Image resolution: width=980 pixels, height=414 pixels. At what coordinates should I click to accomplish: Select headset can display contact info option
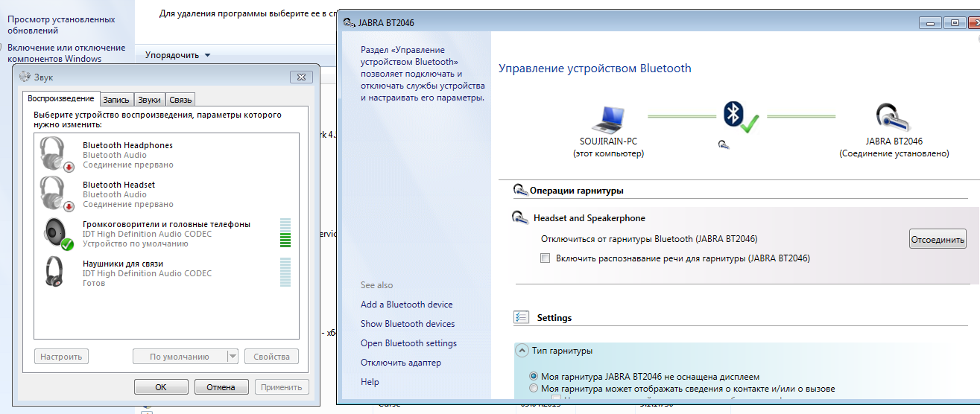coord(534,389)
